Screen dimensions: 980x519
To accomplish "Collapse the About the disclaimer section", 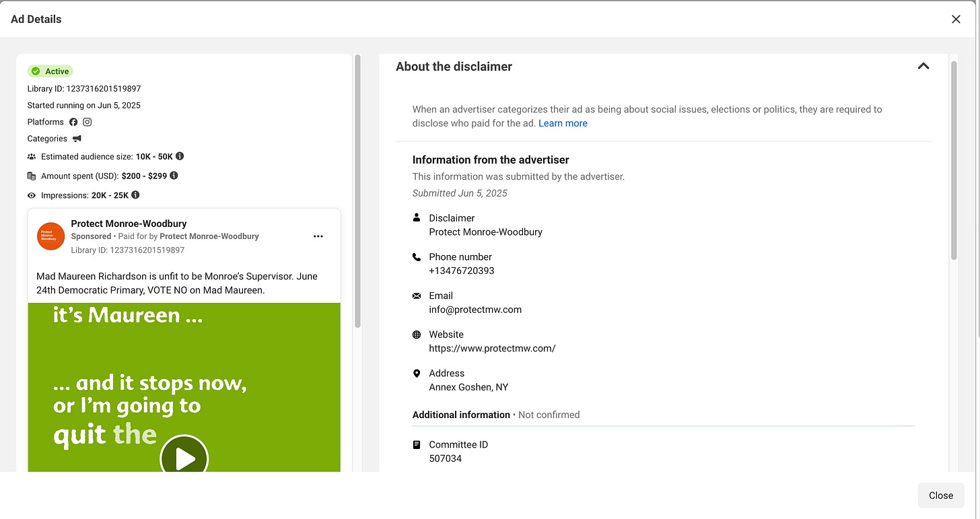I will 923,66.
